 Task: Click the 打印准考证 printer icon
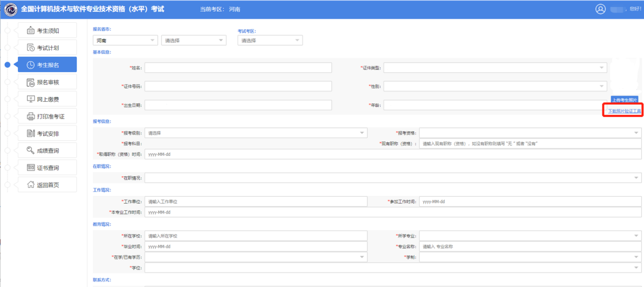30,116
